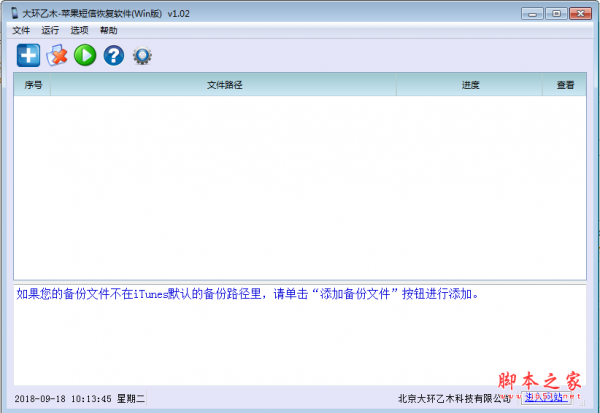Start recovery with the green play icon

tap(85, 56)
